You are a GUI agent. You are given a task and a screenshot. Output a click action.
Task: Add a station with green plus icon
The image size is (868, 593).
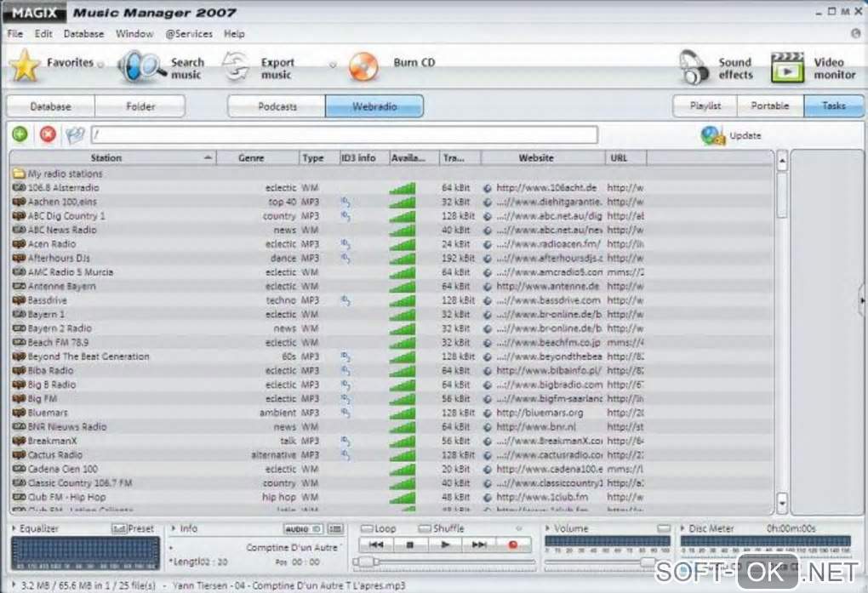tap(20, 134)
